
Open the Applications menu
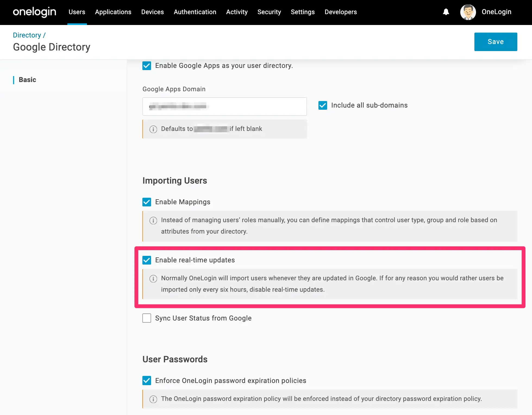coord(113,12)
